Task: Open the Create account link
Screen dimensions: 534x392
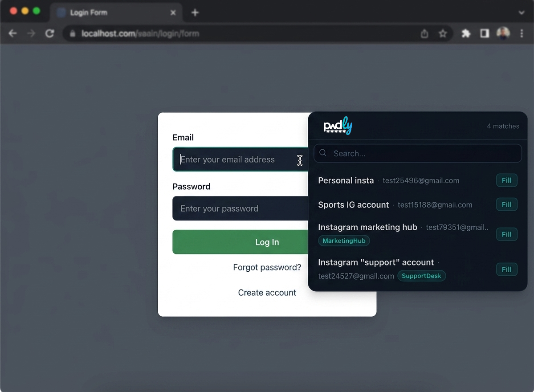Action: [x=267, y=293]
